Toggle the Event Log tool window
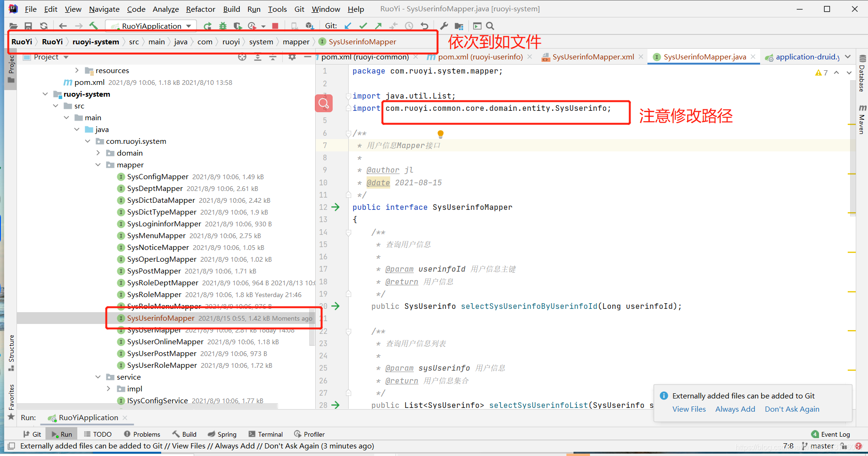868x456 pixels. coord(831,434)
